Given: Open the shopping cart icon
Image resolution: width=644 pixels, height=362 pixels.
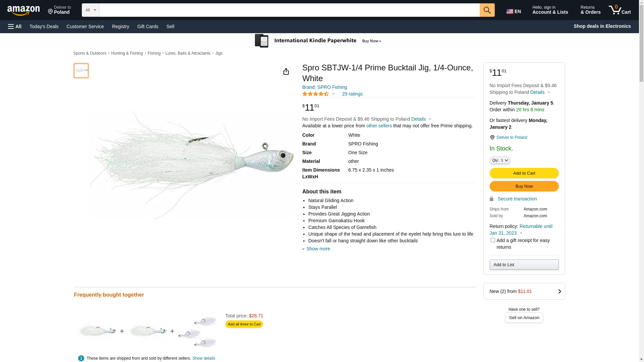Looking at the screenshot, I should tap(620, 10).
